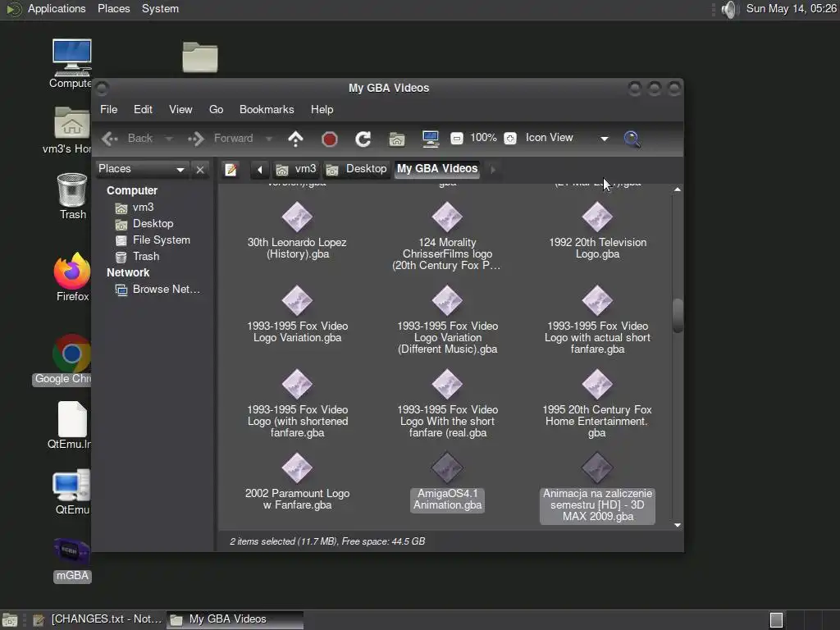Navigate to the Desktop breadcrumb button
The width and height of the screenshot is (840, 630).
coord(356,169)
